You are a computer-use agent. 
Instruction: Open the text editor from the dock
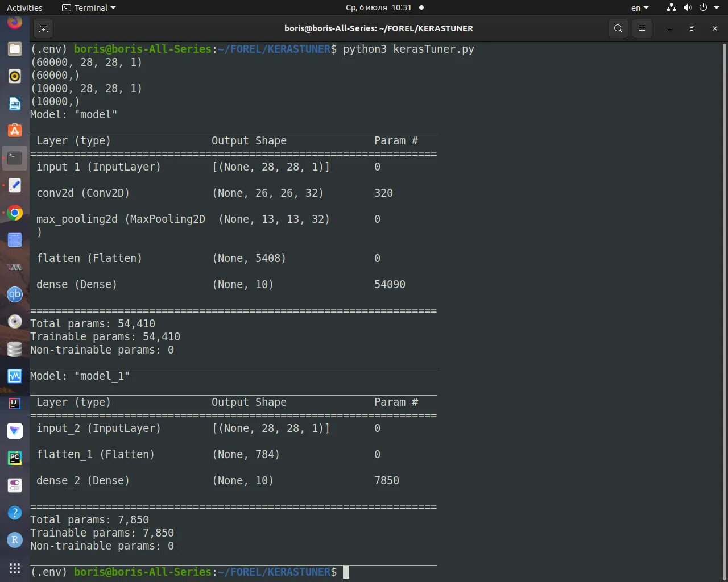click(15, 185)
